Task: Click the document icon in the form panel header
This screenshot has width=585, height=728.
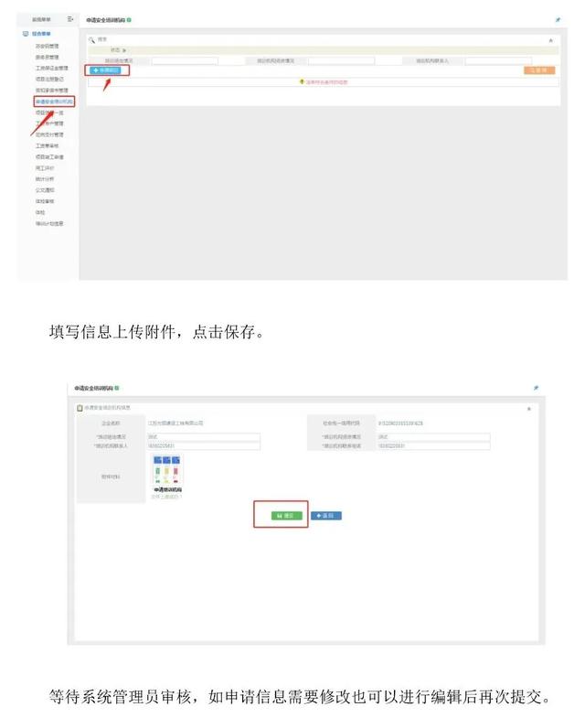Action: coord(80,407)
